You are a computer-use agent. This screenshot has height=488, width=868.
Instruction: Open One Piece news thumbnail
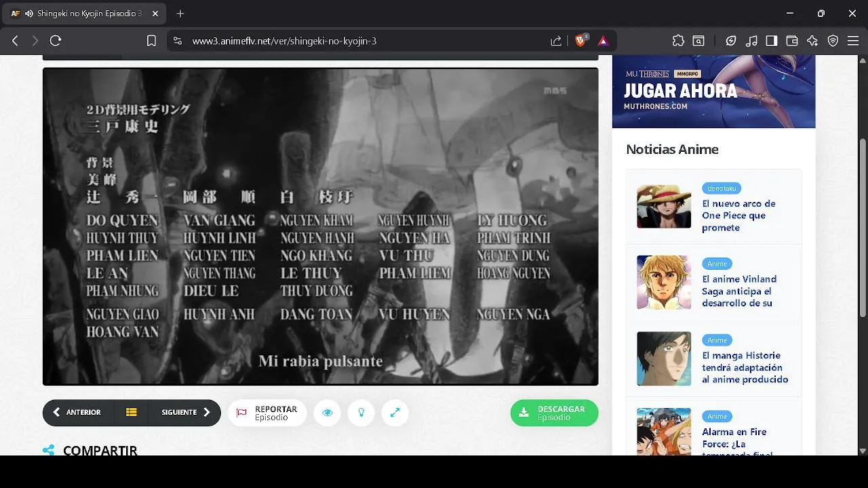pyautogui.click(x=664, y=206)
